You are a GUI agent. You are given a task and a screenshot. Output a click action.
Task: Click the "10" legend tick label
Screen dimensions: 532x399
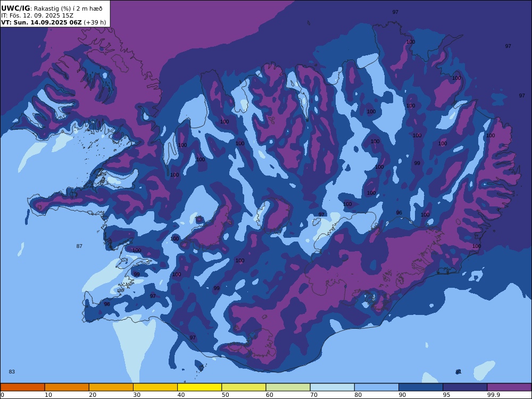(48, 395)
